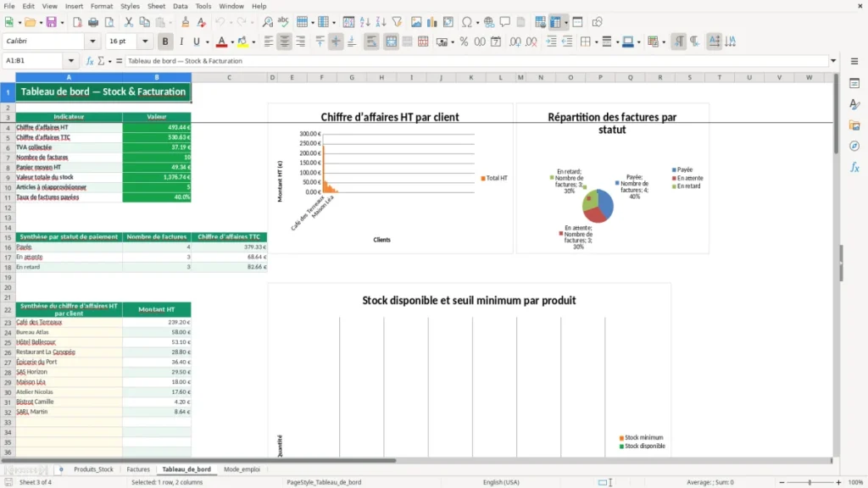Click the zoom out minus button
Image resolution: width=868 pixels, height=488 pixels.
click(782, 482)
